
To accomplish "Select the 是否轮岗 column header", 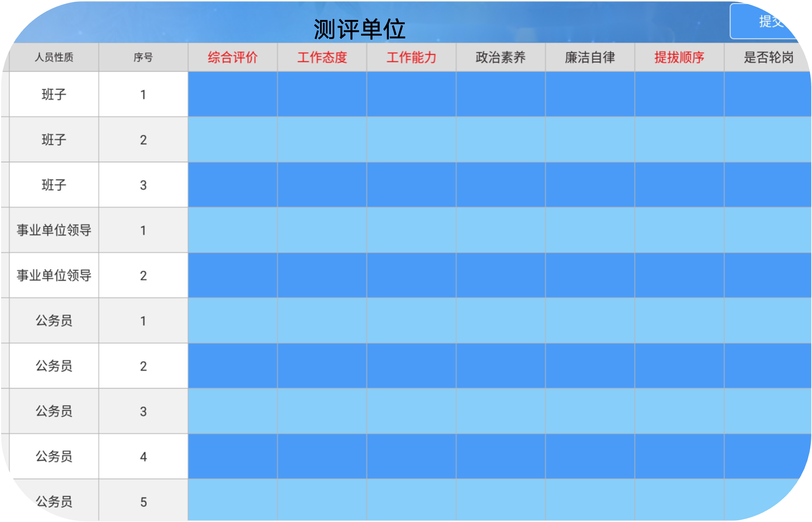I will tap(768, 57).
